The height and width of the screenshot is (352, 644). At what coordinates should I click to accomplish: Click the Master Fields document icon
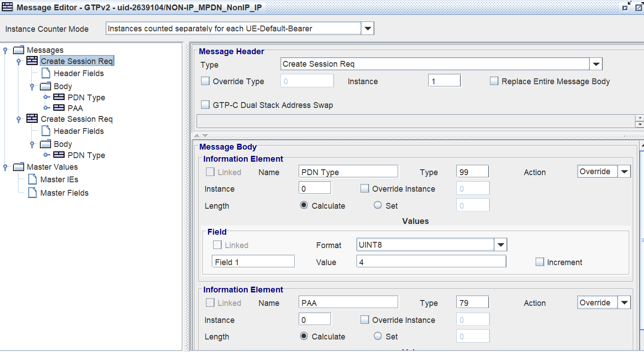click(x=32, y=193)
